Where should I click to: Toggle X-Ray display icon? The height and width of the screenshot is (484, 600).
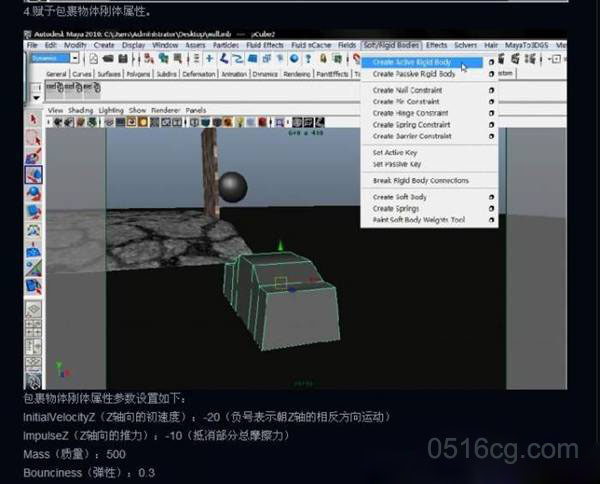[297, 122]
